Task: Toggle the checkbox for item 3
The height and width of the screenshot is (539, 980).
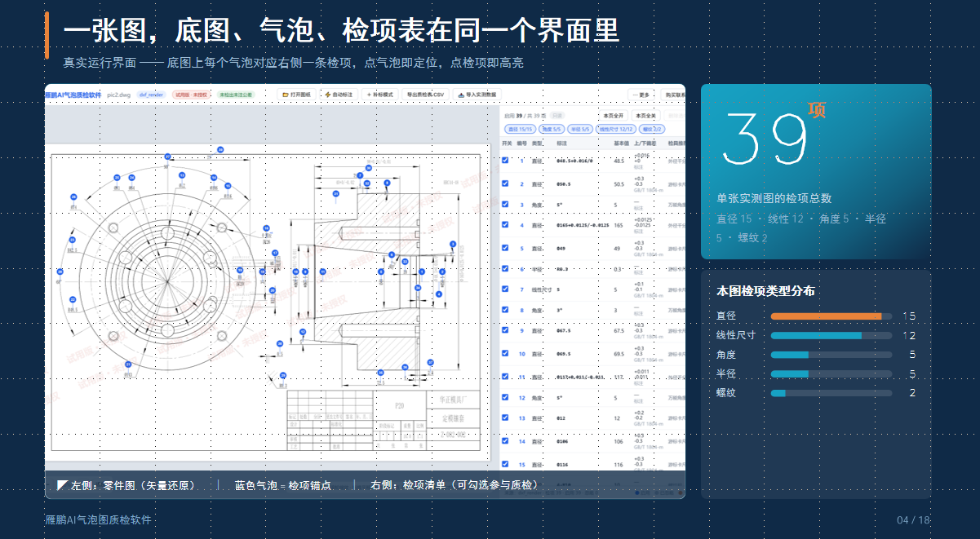Action: pos(506,204)
